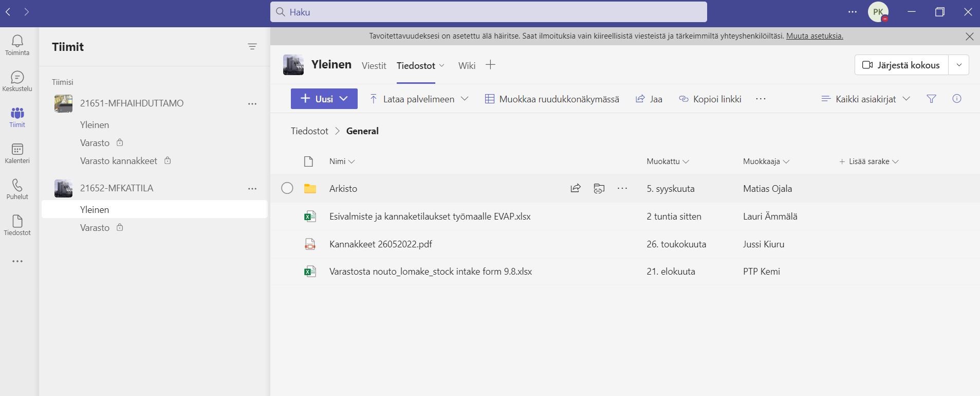Click the Yleinen channel header avatar
This screenshot has height=396, width=980.
(293, 65)
